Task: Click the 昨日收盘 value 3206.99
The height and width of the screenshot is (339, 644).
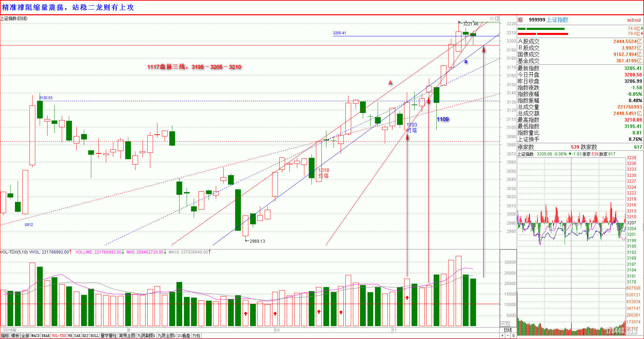Action: (633, 81)
